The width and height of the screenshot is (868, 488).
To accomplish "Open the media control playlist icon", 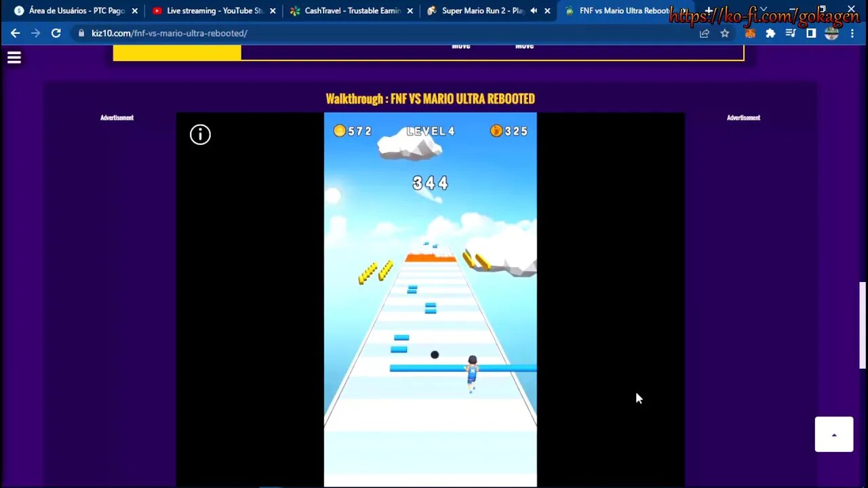I will click(x=791, y=33).
